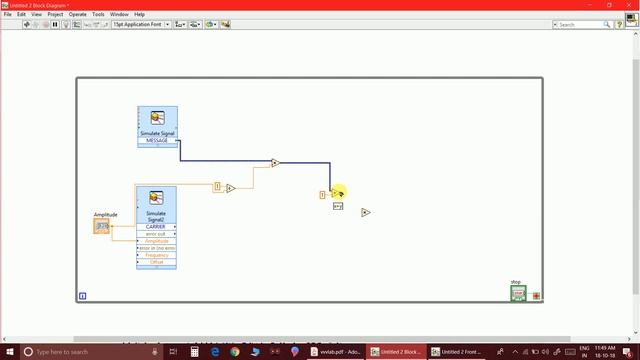Screen dimensions: 640x360
Task: Click the Untitled 2 Block Diagram taskbar button
Action: (x=396, y=352)
